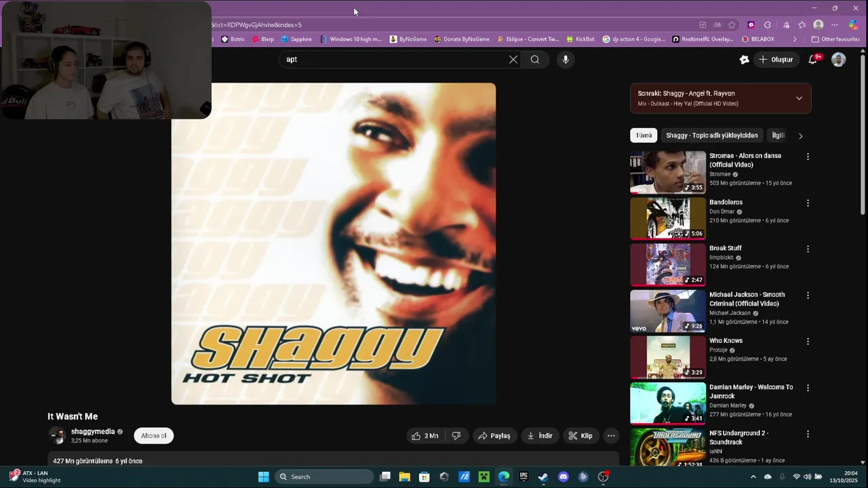
Task: Open the Blerp bookmark
Action: pyautogui.click(x=262, y=39)
